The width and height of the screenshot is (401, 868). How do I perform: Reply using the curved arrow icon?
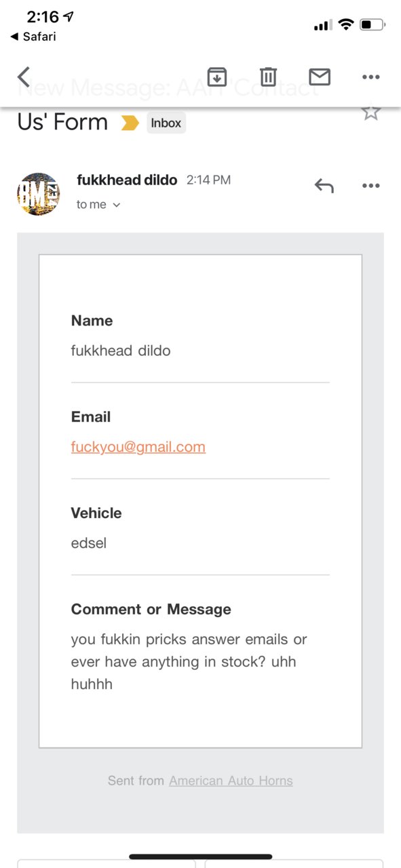(x=324, y=186)
